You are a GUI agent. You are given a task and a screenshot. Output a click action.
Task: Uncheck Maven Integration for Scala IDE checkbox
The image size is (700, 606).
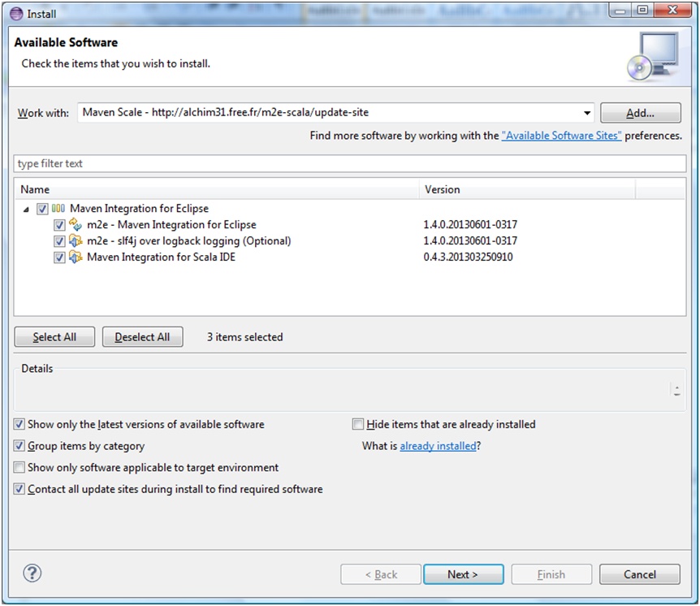(59, 258)
